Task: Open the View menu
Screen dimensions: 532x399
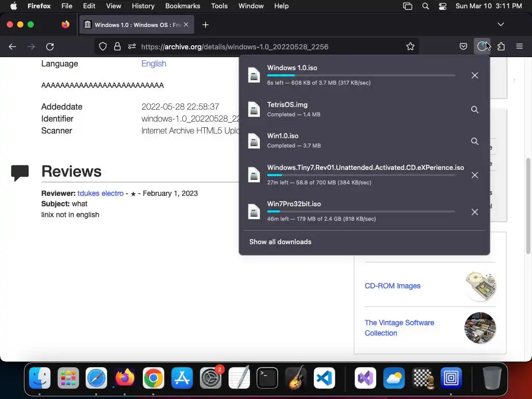Action: (x=114, y=6)
